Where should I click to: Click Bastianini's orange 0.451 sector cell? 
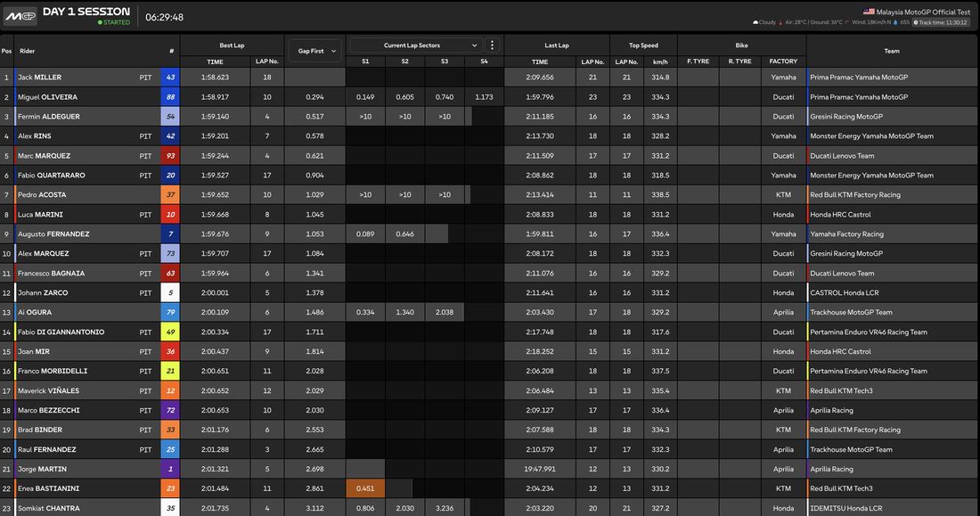click(x=365, y=488)
